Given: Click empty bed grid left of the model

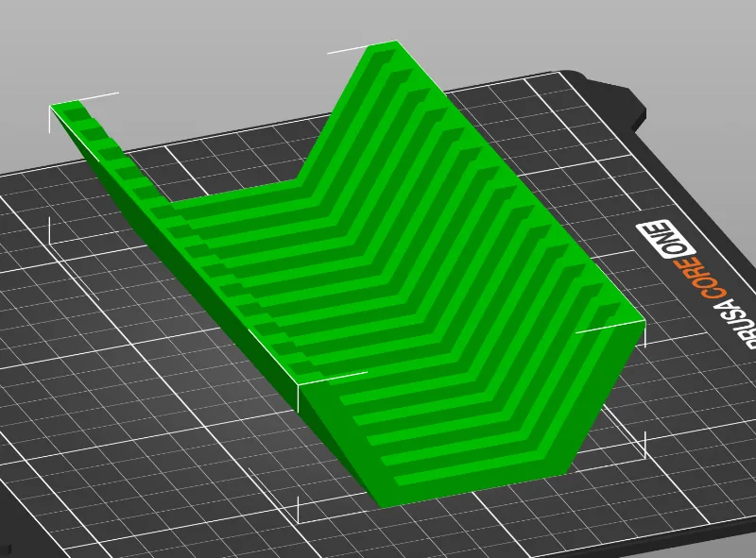Looking at the screenshot, I should point(96,337).
